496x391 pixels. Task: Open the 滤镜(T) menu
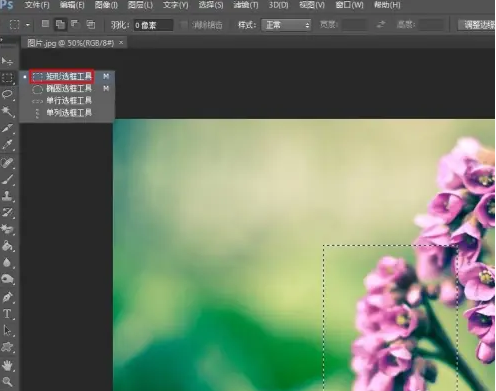(246, 5)
